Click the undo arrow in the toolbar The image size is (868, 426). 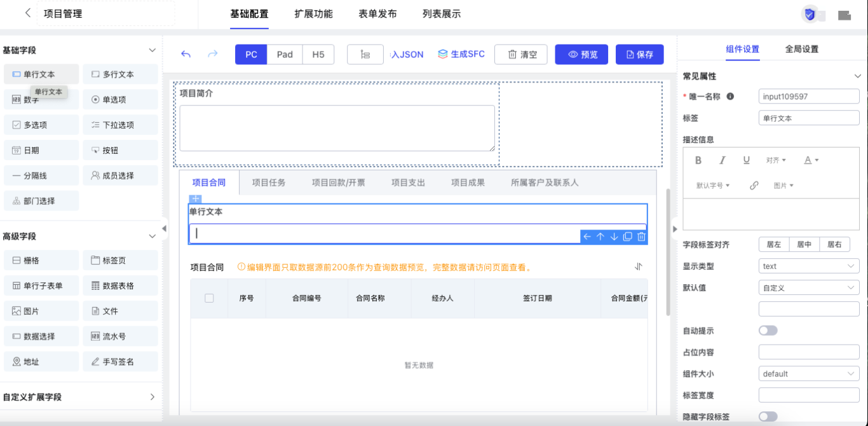(186, 54)
